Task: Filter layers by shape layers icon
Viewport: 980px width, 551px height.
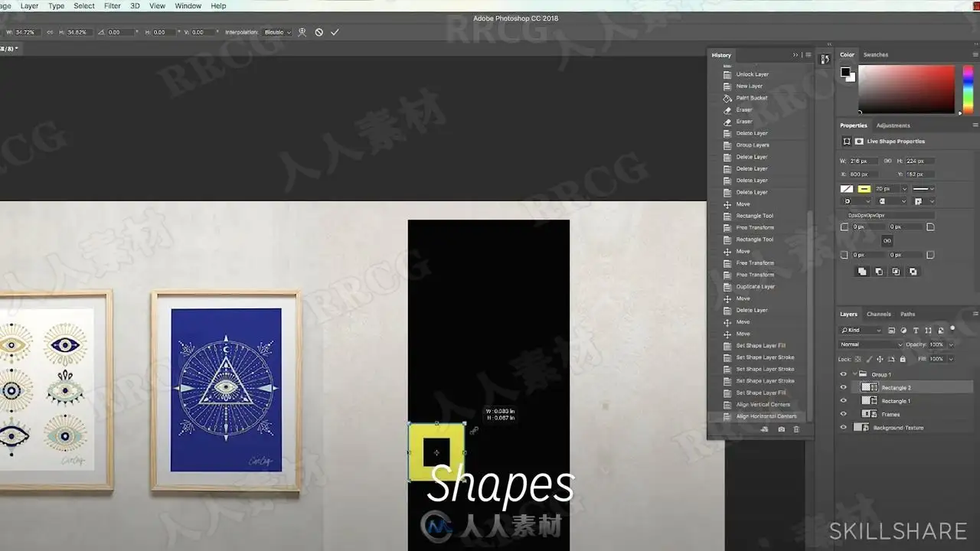Action: coord(928,331)
